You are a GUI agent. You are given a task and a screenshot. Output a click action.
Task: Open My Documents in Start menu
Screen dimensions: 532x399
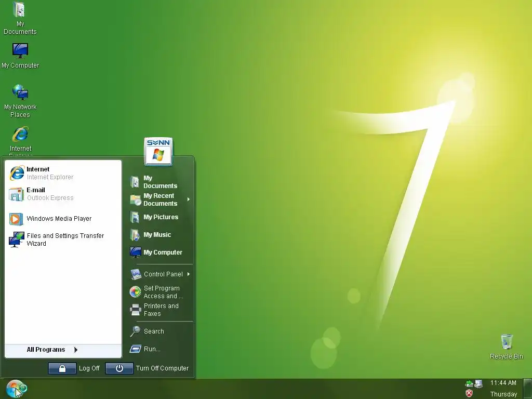click(160, 182)
